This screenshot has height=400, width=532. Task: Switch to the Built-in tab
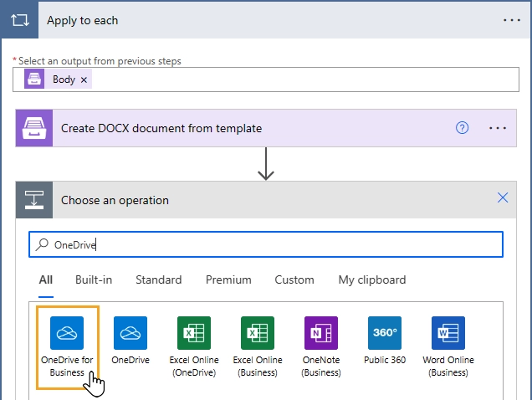click(x=94, y=279)
